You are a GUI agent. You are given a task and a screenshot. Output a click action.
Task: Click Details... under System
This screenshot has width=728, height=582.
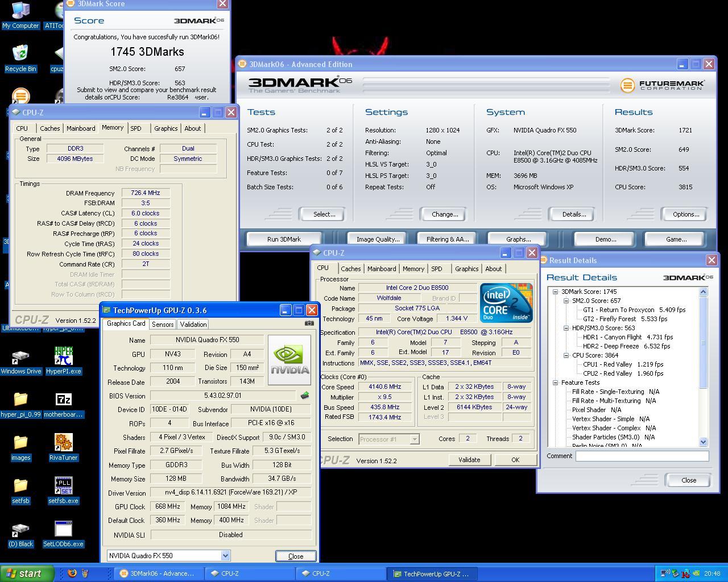point(574,214)
